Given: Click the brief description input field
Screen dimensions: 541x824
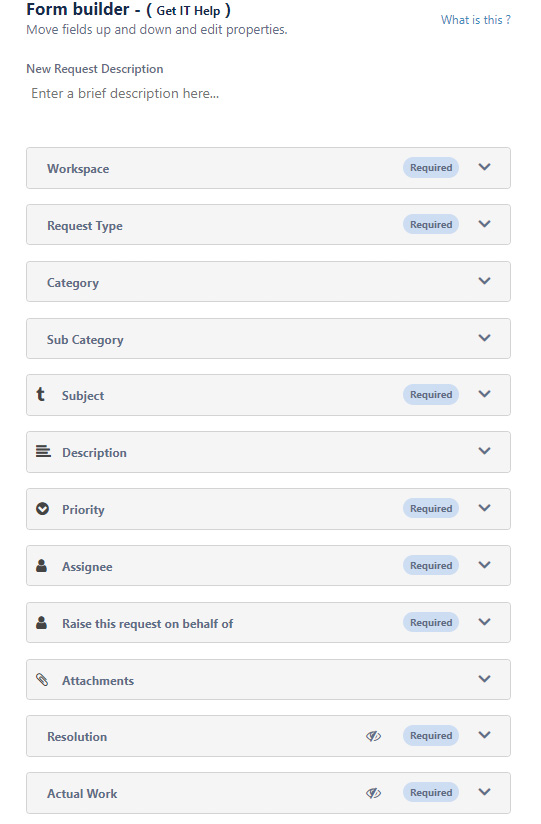Looking at the screenshot, I should 268,94.
